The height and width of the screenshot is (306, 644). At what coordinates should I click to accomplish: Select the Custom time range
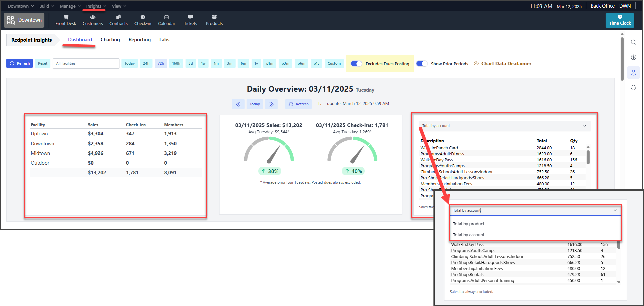(334, 63)
